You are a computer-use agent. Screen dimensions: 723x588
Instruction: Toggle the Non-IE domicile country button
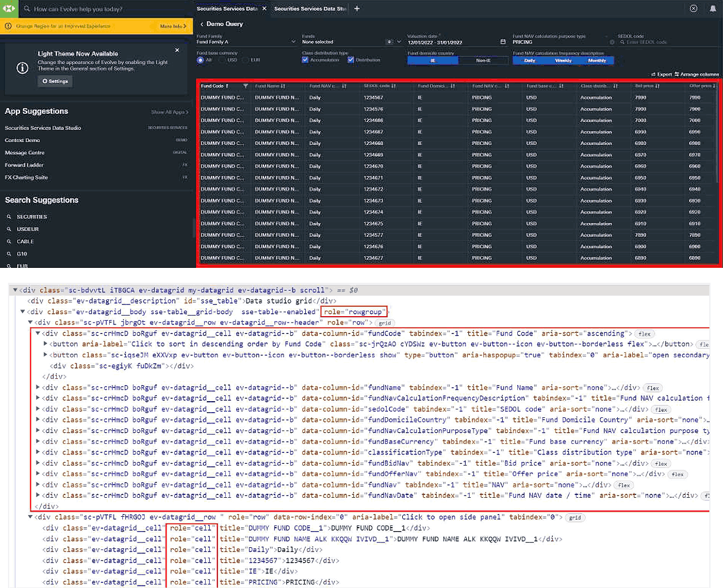tap(483, 60)
